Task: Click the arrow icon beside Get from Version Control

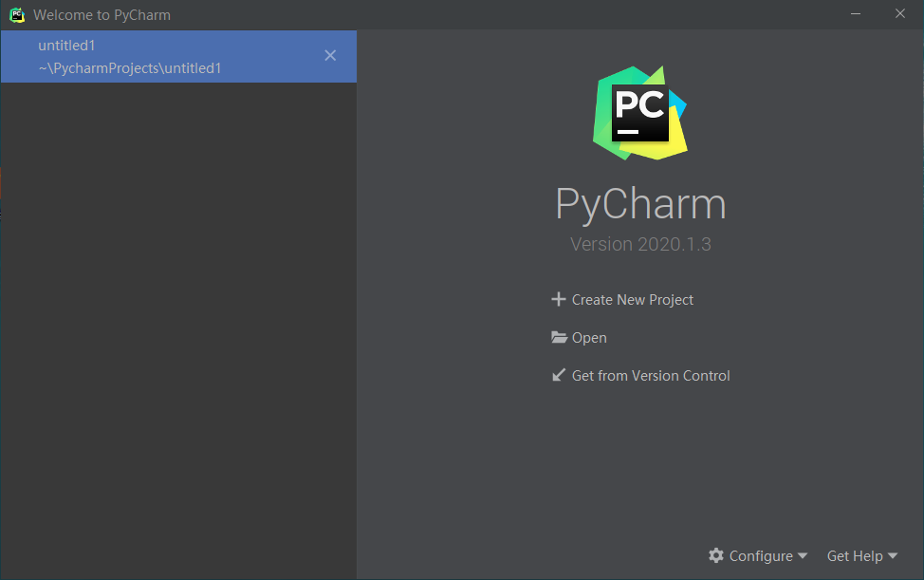Action: 559,374
